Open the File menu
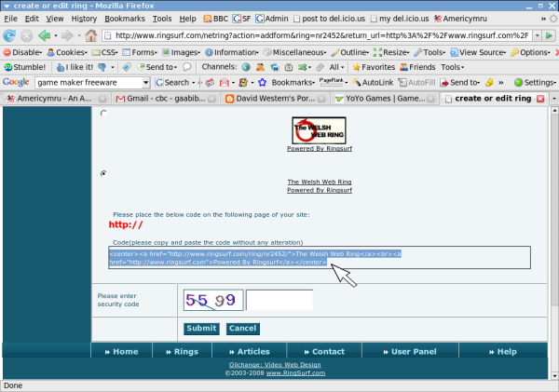The image size is (559, 392). (x=10, y=19)
